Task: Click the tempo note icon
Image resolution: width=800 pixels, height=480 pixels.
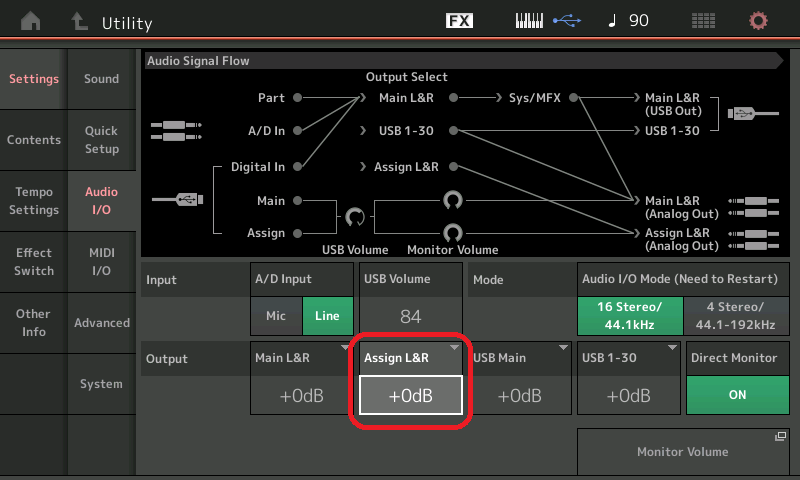Action: pyautogui.click(x=612, y=21)
